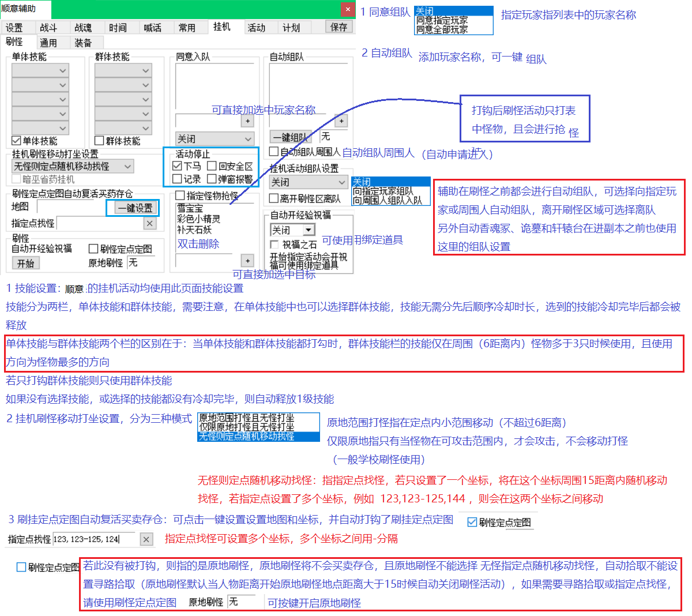
Task: Add player name with 同意入队 plus button
Action: (x=248, y=121)
